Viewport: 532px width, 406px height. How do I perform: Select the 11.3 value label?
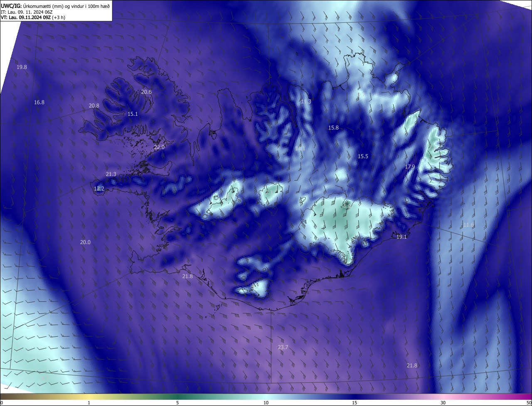306,102
